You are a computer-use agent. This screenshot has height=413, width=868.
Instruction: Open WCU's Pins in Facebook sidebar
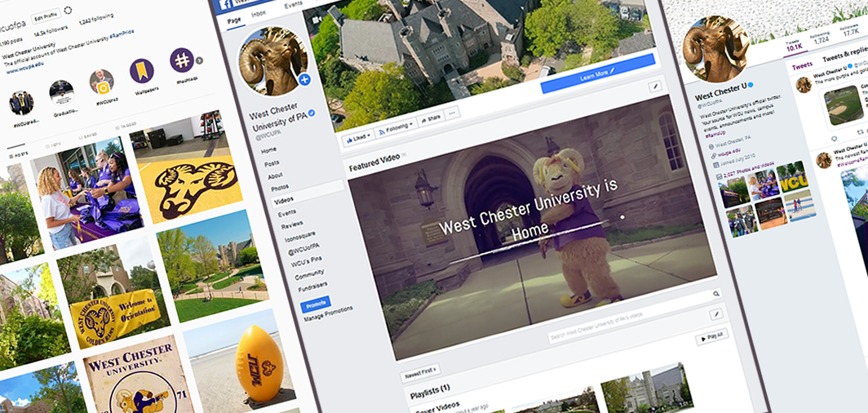coord(306,262)
